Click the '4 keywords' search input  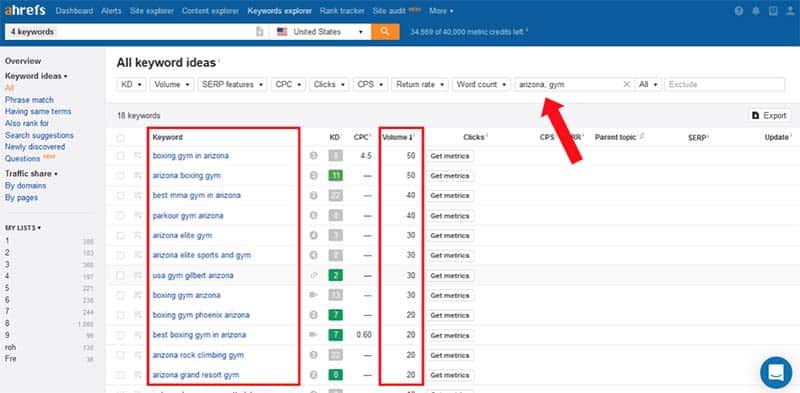130,32
